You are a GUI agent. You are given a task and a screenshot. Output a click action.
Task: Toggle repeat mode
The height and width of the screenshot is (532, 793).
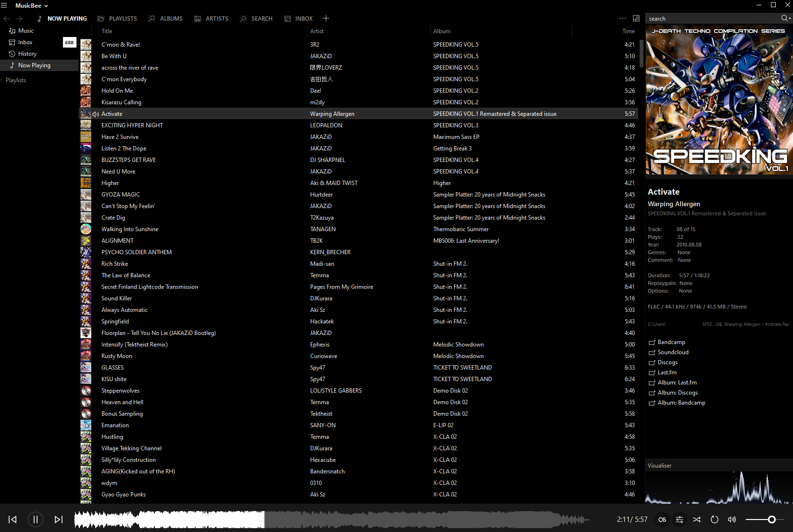coord(715,520)
